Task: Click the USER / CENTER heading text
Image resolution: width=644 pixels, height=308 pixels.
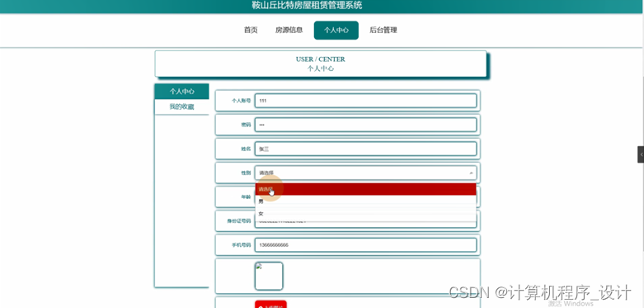Action: (321, 59)
